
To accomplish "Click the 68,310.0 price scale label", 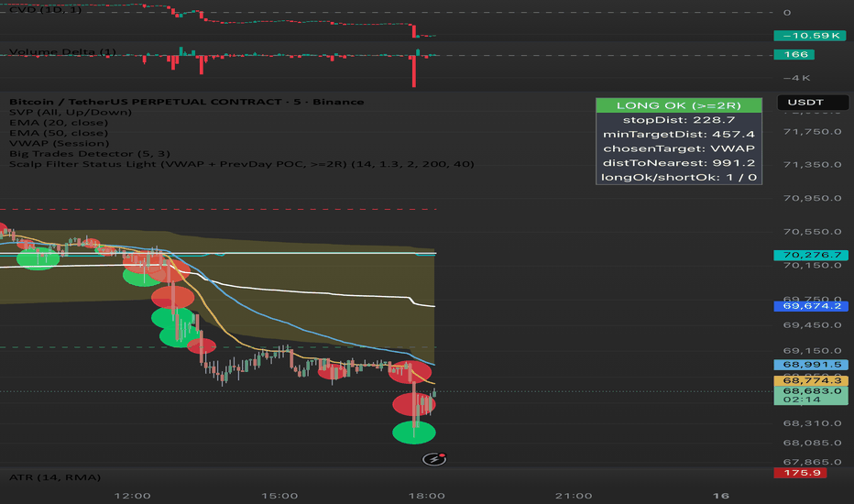I will [x=812, y=423].
